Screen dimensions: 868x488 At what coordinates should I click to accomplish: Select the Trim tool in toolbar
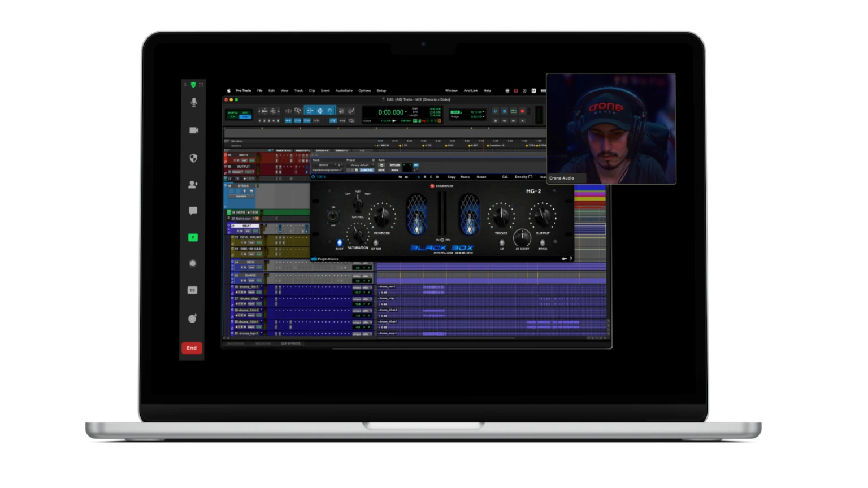pos(310,111)
